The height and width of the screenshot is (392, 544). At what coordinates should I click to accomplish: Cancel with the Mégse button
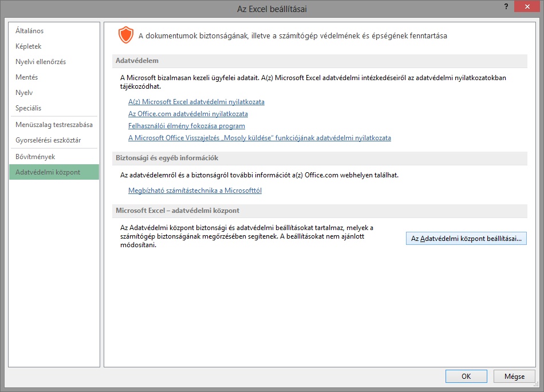point(515,377)
